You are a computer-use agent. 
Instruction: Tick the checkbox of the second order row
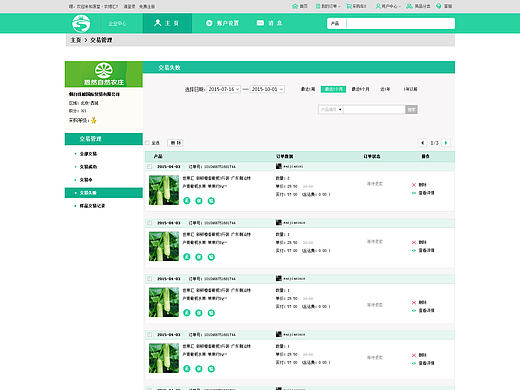click(149, 222)
